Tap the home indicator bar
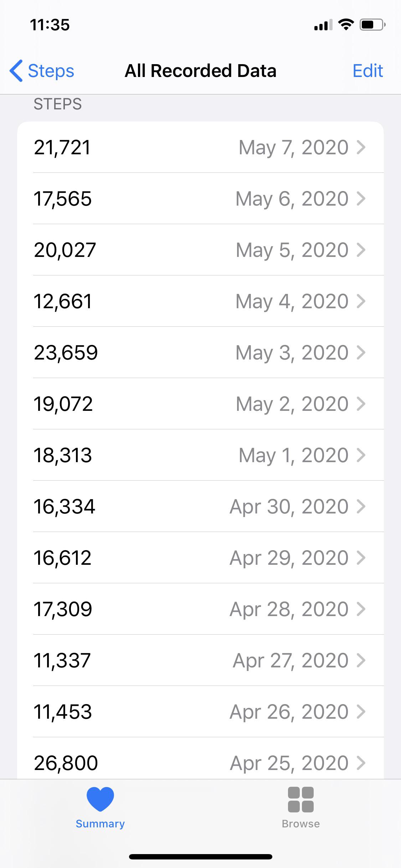The width and height of the screenshot is (401, 868). point(200,857)
